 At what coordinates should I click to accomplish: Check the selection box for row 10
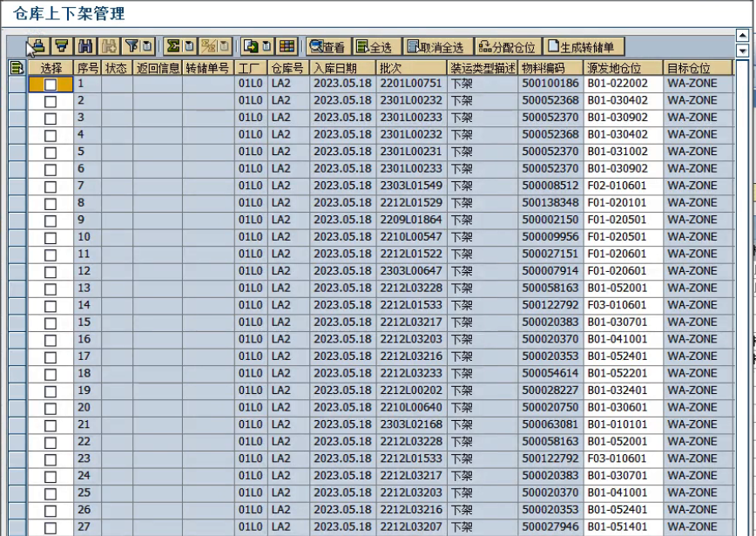[x=51, y=238]
